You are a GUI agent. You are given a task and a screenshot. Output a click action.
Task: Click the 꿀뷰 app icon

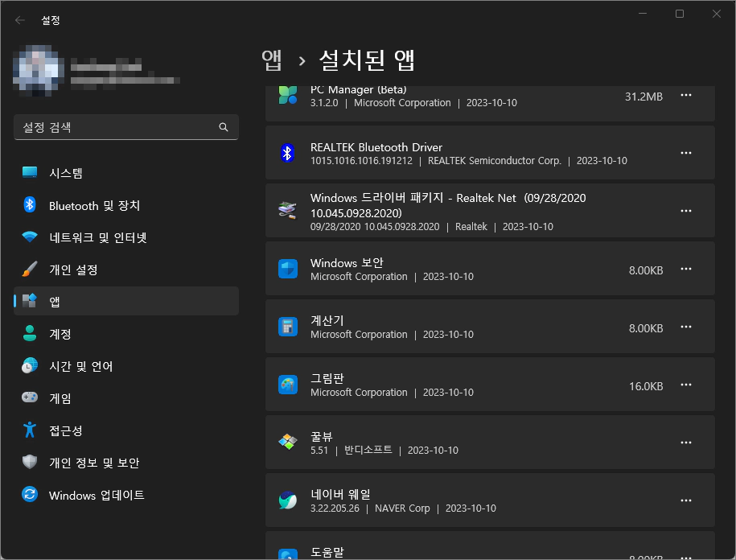[x=288, y=443]
